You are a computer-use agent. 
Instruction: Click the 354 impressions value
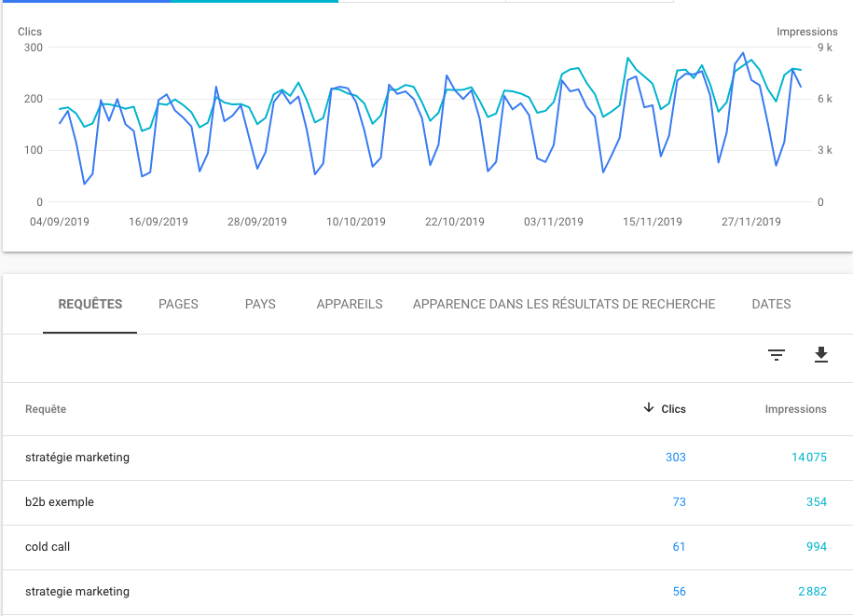[816, 501]
